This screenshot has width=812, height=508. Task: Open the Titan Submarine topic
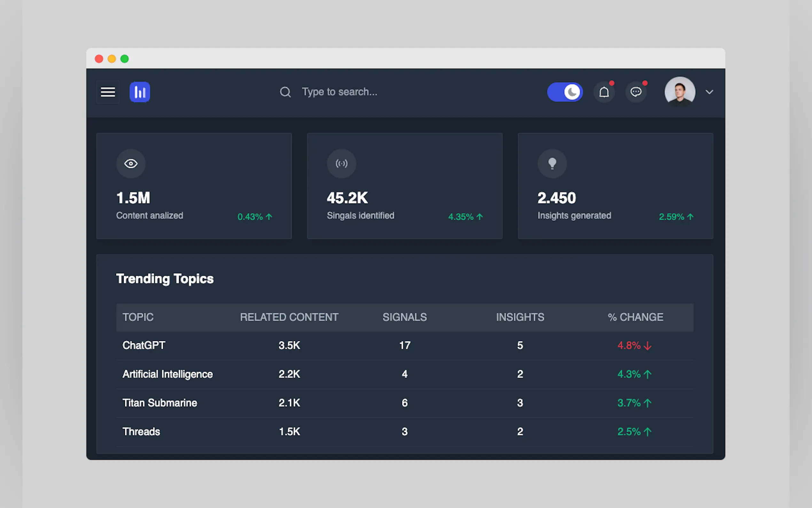pos(160,403)
